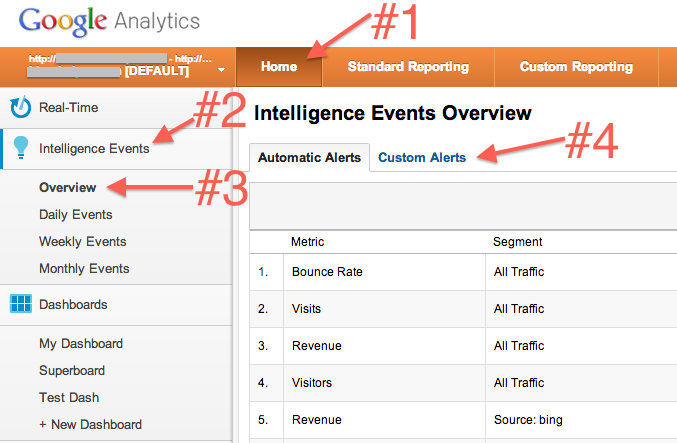Select Revenue metric in row 5
The width and height of the screenshot is (677, 443).
point(316,420)
